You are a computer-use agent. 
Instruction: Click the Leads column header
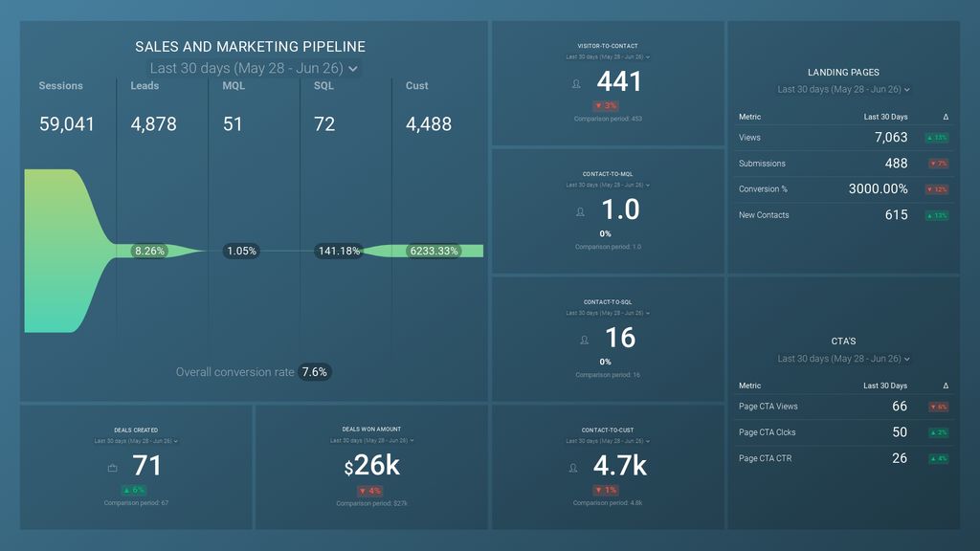point(145,85)
